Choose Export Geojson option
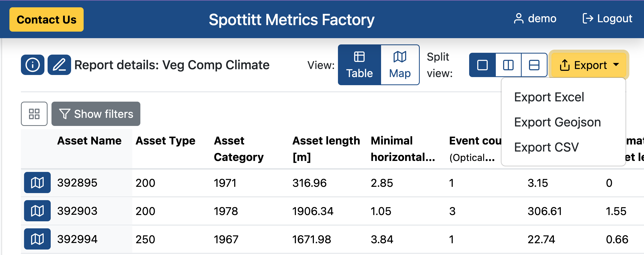Image resolution: width=644 pixels, height=255 pixels. pos(557,122)
